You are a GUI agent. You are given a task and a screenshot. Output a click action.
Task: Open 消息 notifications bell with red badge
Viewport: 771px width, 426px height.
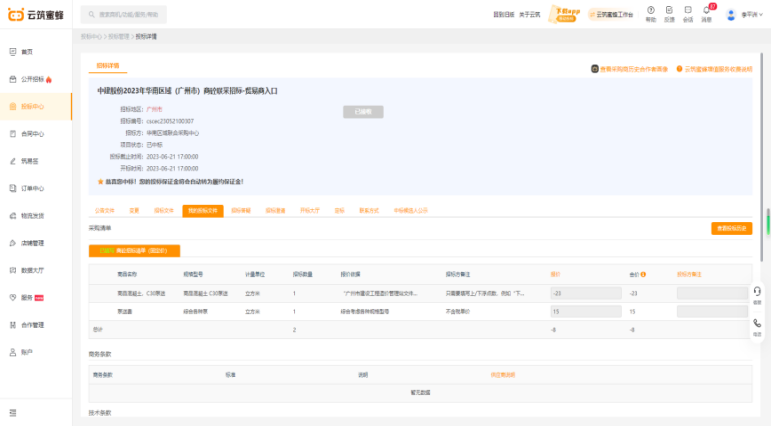point(707,12)
